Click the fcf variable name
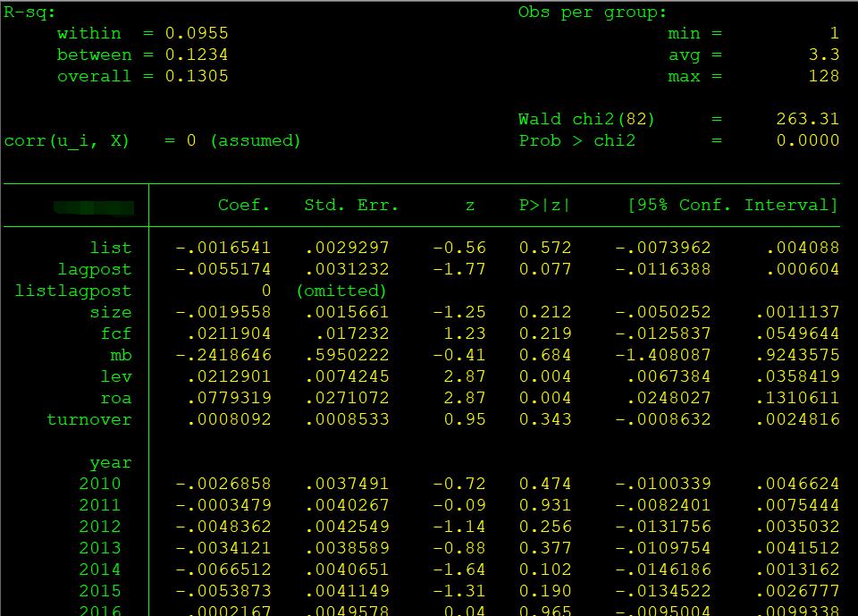858x616 pixels. point(116,333)
